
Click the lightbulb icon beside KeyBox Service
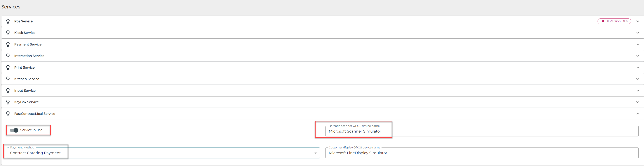pos(8,102)
